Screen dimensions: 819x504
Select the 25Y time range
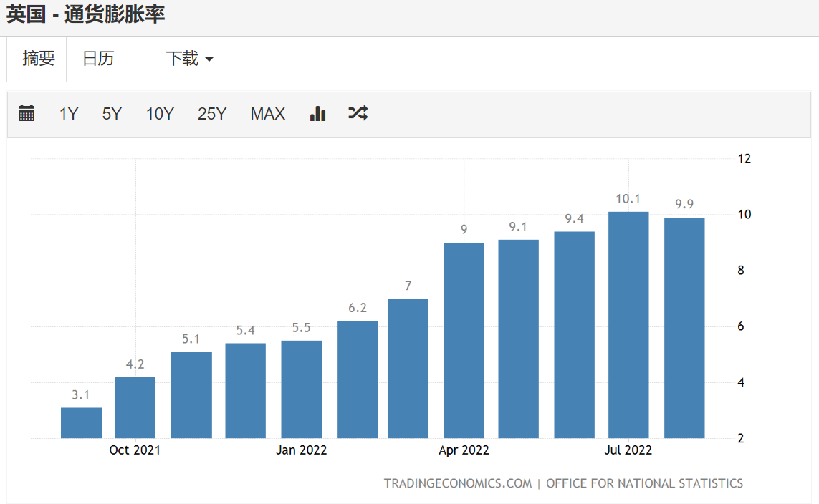(211, 113)
